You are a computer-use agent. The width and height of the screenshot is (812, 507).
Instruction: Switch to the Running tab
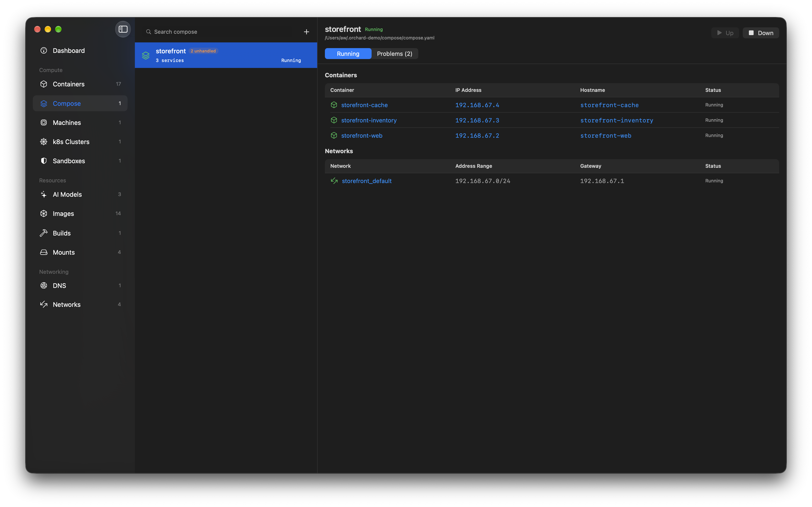click(x=348, y=54)
